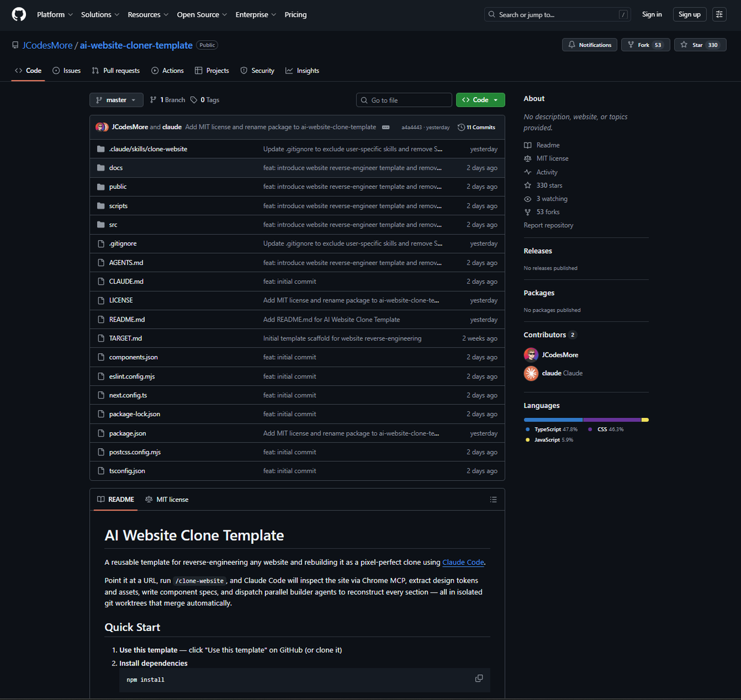Viewport: 741px width, 700px height.
Task: Click the JCodesMore owner link in title
Action: click(48, 45)
